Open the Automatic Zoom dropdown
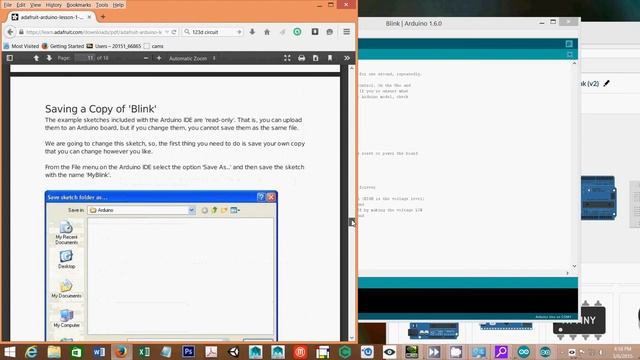 192,58
